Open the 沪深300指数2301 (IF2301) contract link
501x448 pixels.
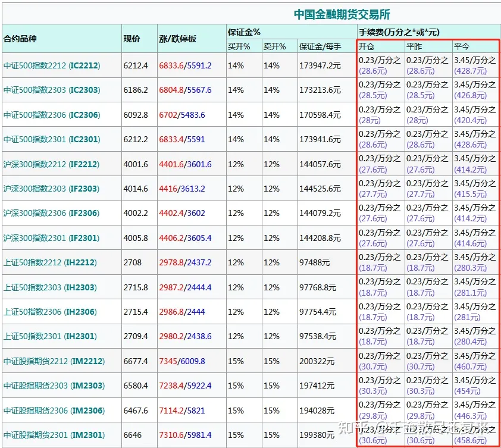[x=51, y=238]
